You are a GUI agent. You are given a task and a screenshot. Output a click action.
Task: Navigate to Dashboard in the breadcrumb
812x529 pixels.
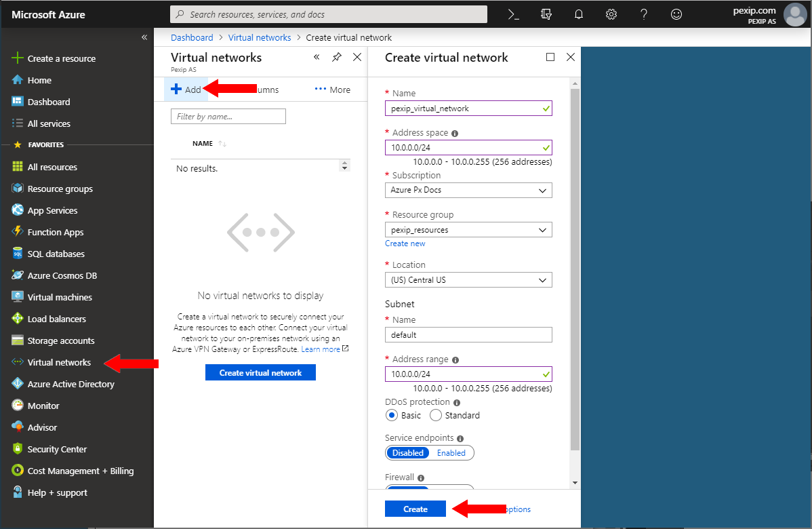[192, 37]
